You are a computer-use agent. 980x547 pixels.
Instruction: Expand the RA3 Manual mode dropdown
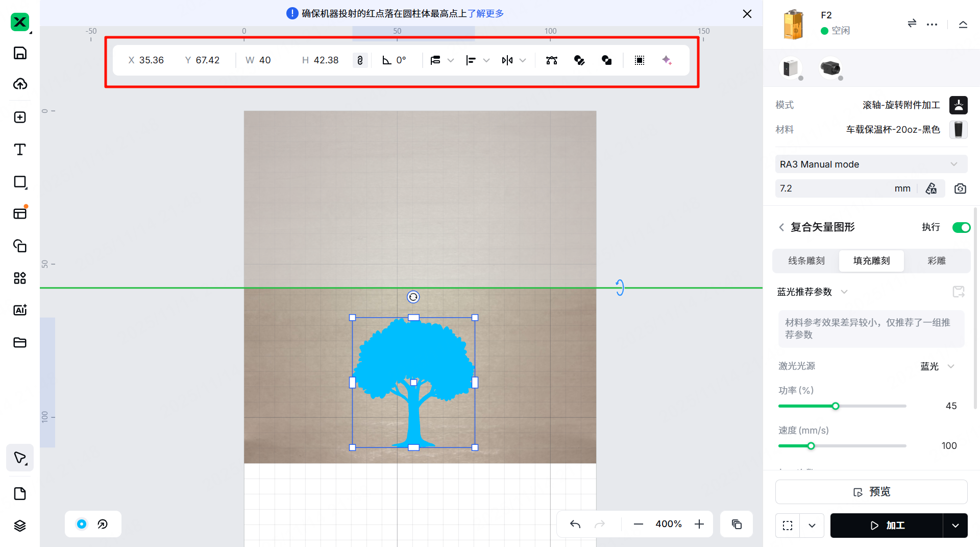click(871, 164)
